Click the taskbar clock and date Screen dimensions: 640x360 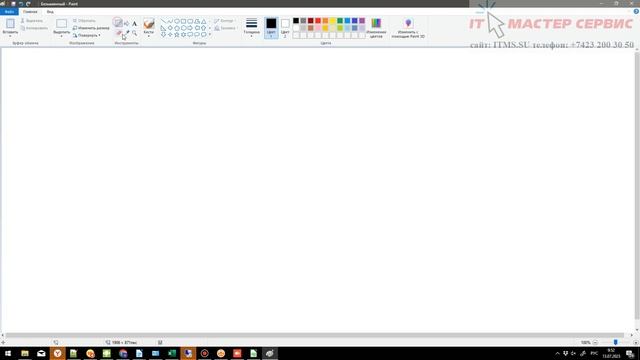(611, 353)
